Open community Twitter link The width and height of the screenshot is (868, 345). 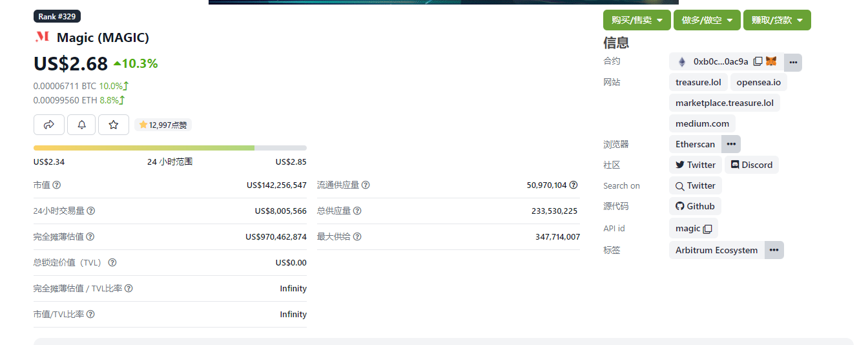(696, 165)
